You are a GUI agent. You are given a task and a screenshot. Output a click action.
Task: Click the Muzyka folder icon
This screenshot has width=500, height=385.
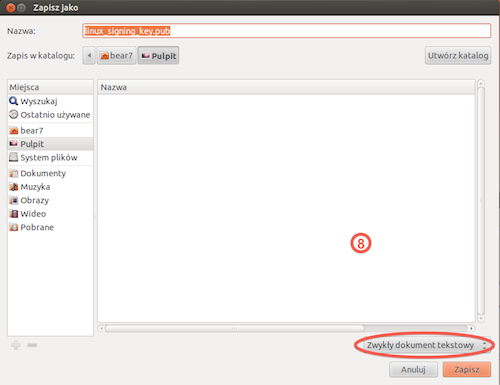13,187
